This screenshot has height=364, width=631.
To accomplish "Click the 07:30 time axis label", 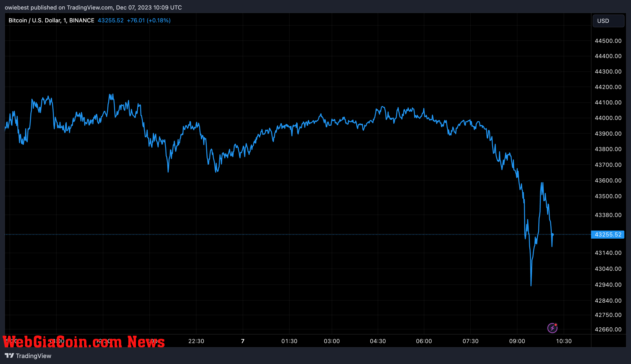I will click(470, 341).
